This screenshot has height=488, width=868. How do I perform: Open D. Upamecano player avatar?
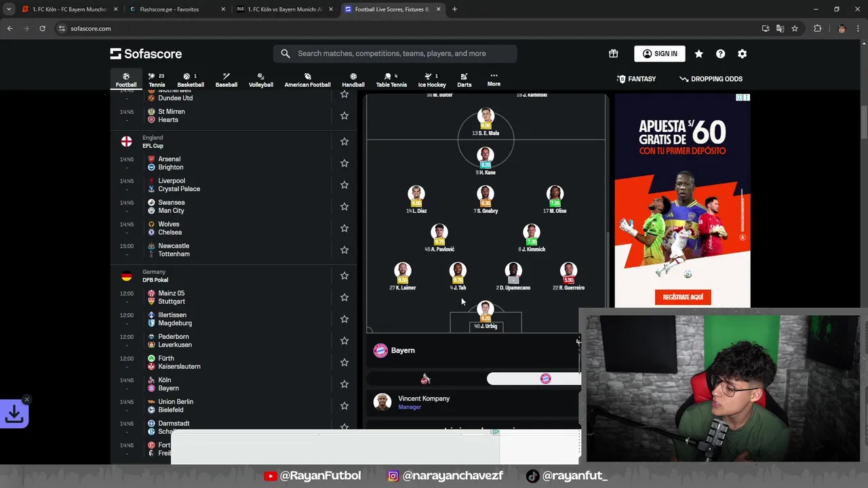coord(513,271)
